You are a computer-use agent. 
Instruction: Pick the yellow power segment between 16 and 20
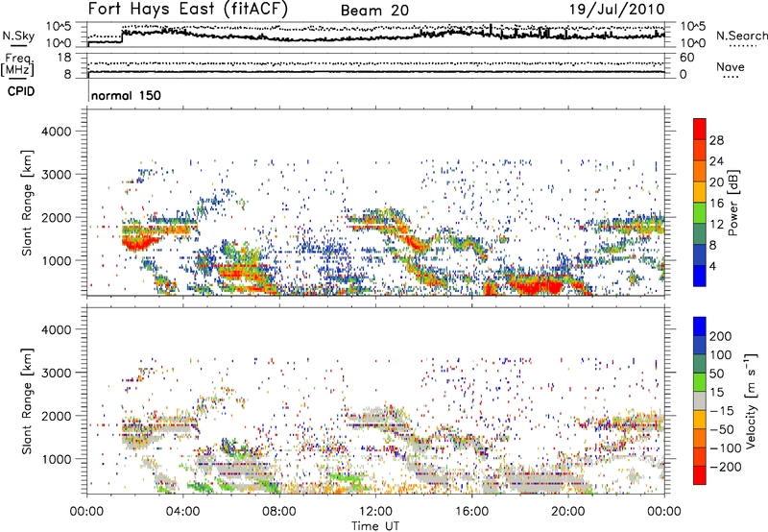click(700, 192)
